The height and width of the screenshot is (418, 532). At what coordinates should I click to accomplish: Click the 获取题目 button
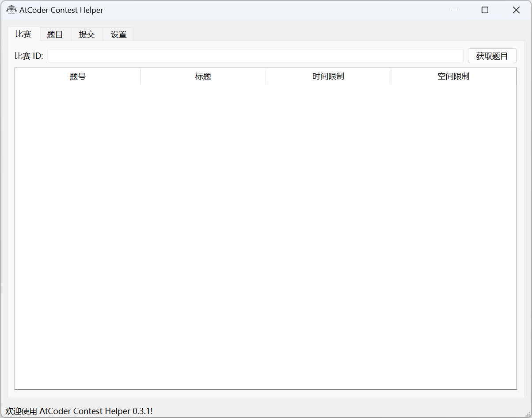point(492,56)
